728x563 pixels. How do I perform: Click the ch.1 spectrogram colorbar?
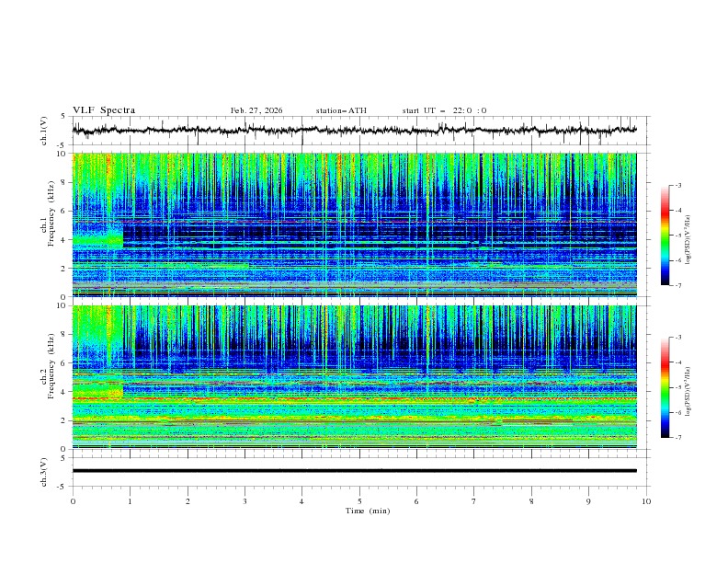tap(665, 236)
